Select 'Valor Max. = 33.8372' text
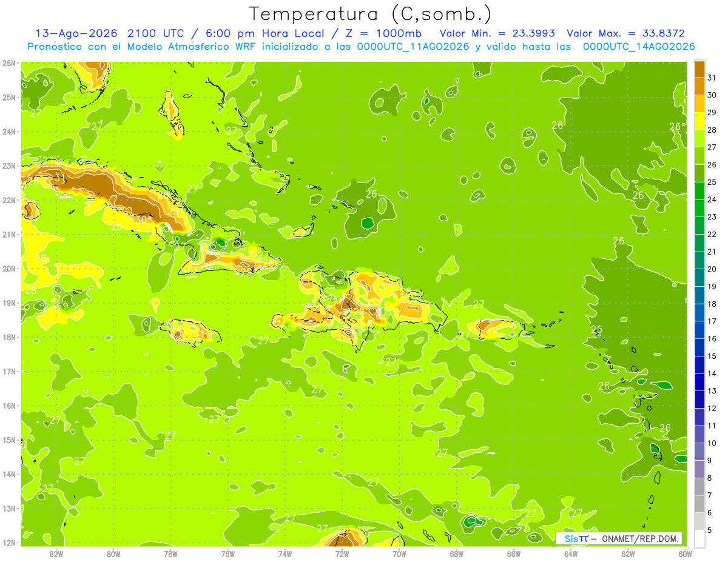Image resolution: width=728 pixels, height=562 pixels. pos(626,33)
